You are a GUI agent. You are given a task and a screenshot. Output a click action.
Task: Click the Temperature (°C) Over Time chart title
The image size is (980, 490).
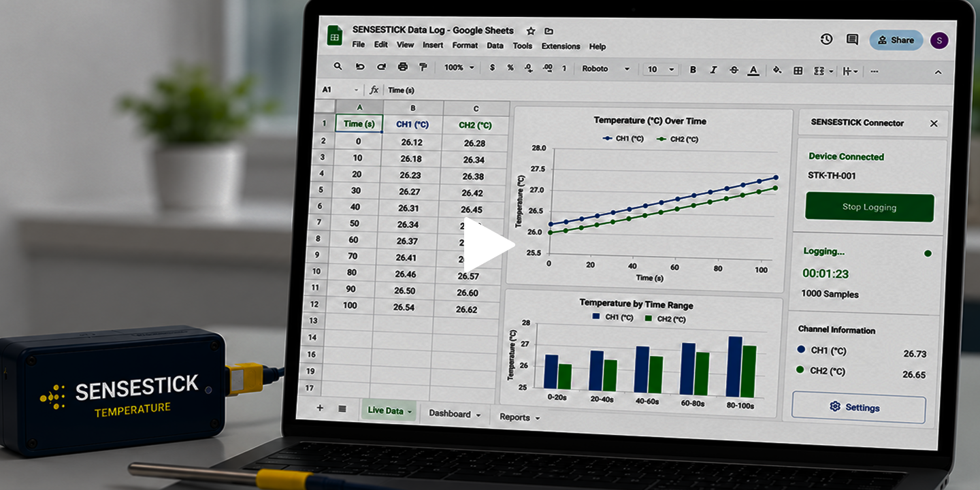pyautogui.click(x=650, y=121)
